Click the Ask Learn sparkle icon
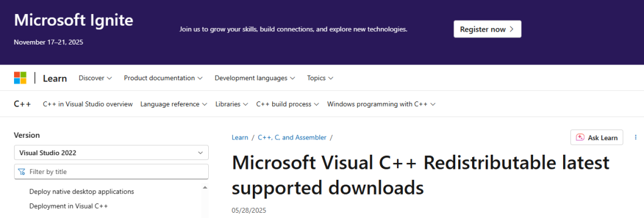 coord(580,138)
